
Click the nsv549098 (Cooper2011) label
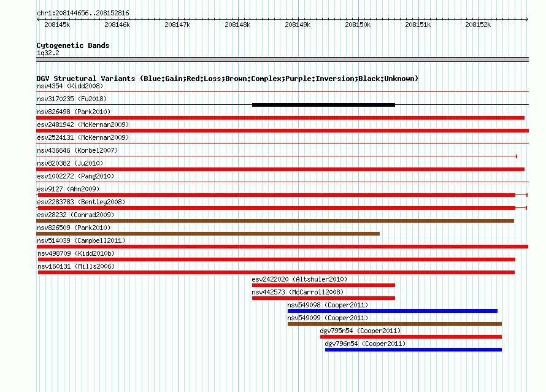[328, 305]
